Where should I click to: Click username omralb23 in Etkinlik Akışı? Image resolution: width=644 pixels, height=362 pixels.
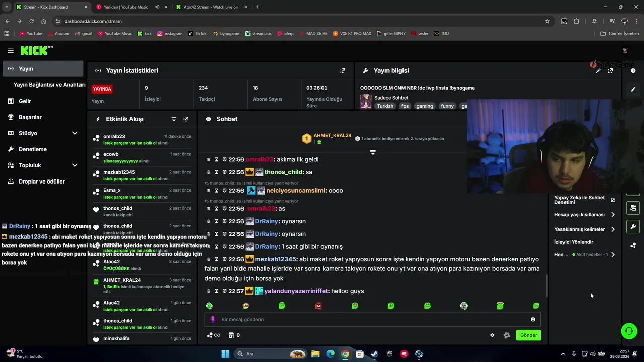(114, 136)
